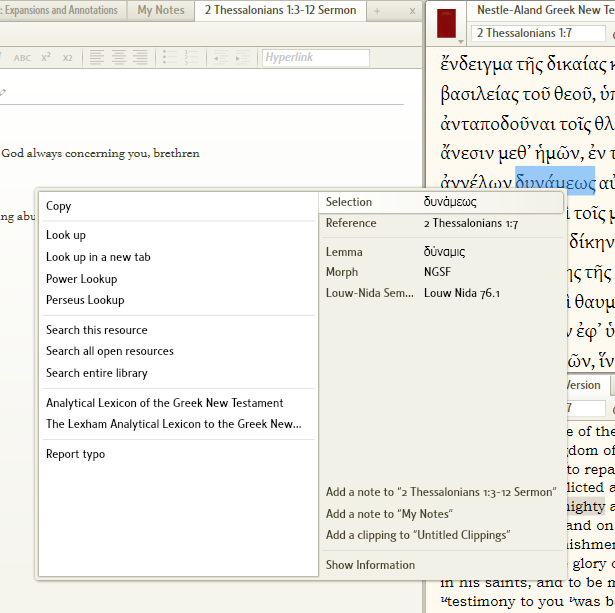615x613 pixels.
Task: Center align text
Action: (x=119, y=57)
